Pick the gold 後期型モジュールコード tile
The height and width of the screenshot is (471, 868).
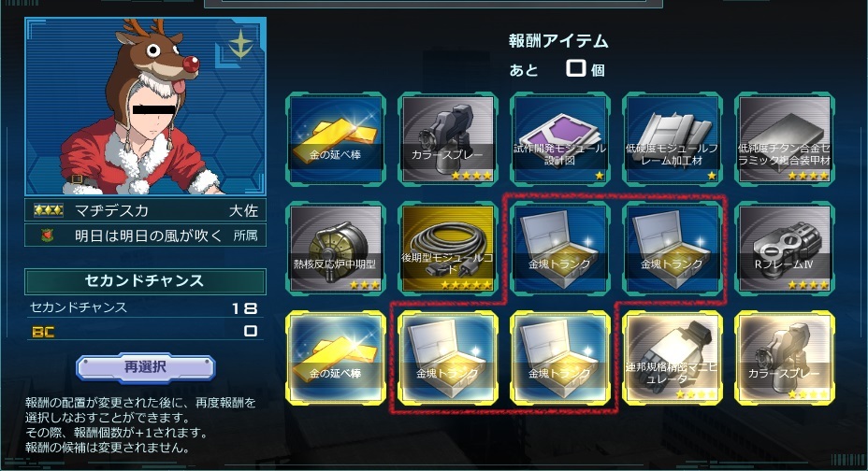pyautogui.click(x=448, y=249)
